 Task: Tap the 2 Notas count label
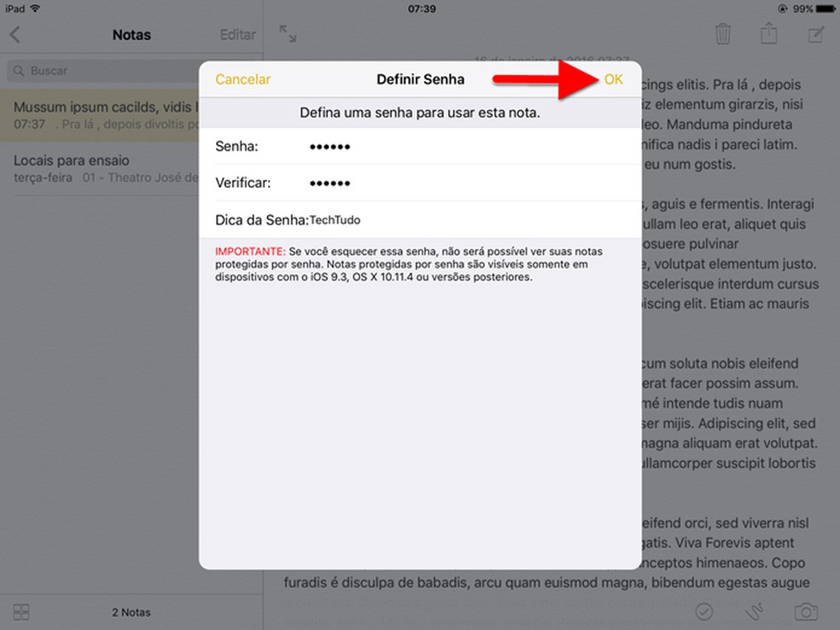point(131,612)
